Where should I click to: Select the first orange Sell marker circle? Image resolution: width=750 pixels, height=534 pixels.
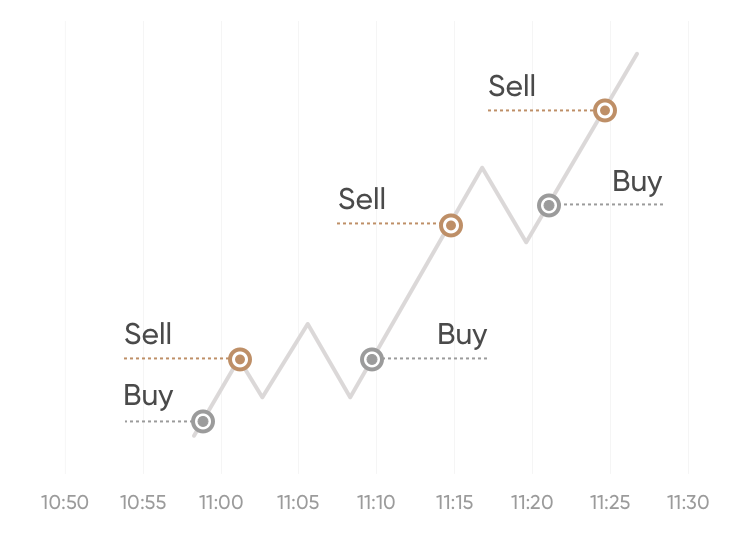pyautogui.click(x=239, y=359)
